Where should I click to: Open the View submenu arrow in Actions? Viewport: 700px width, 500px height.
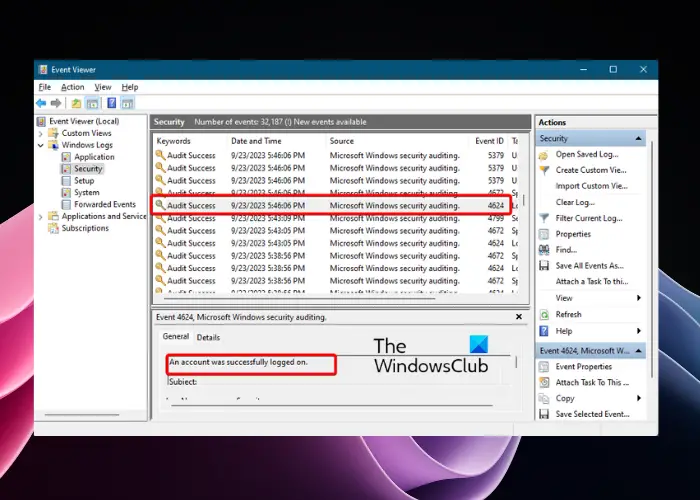point(639,298)
